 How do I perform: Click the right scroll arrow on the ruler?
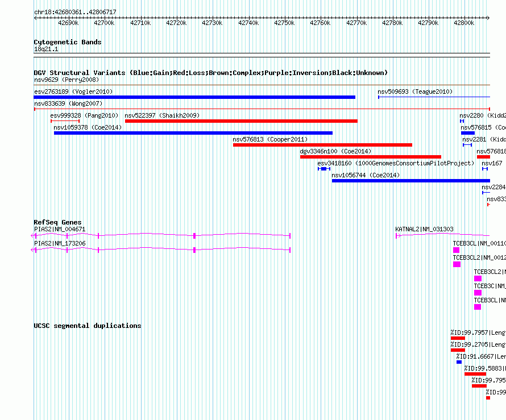[x=488, y=18]
